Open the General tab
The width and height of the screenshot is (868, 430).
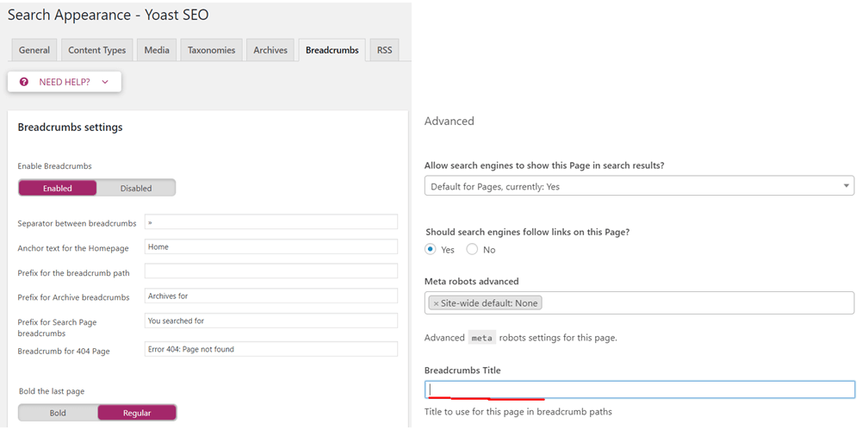(x=34, y=50)
